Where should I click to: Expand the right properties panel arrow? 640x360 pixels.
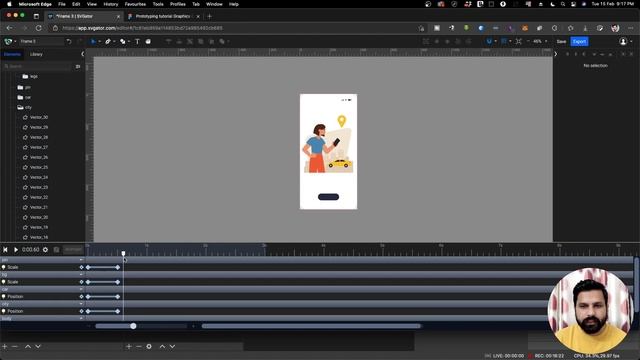[556, 54]
